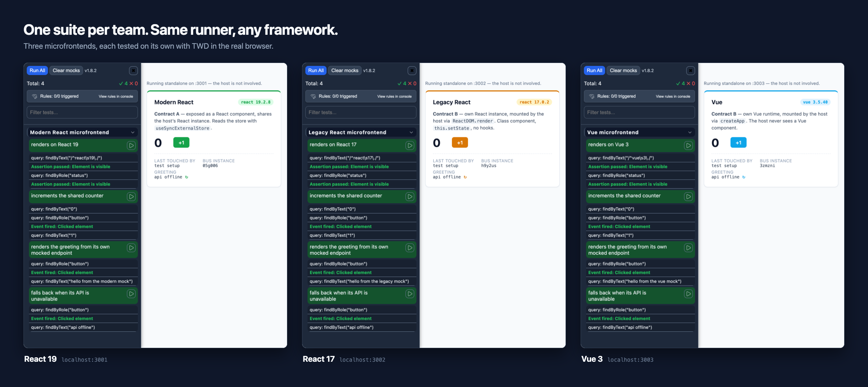Select 'hello from the vue mock' query row
Viewport: 868px width, 387px height.
[640, 281]
